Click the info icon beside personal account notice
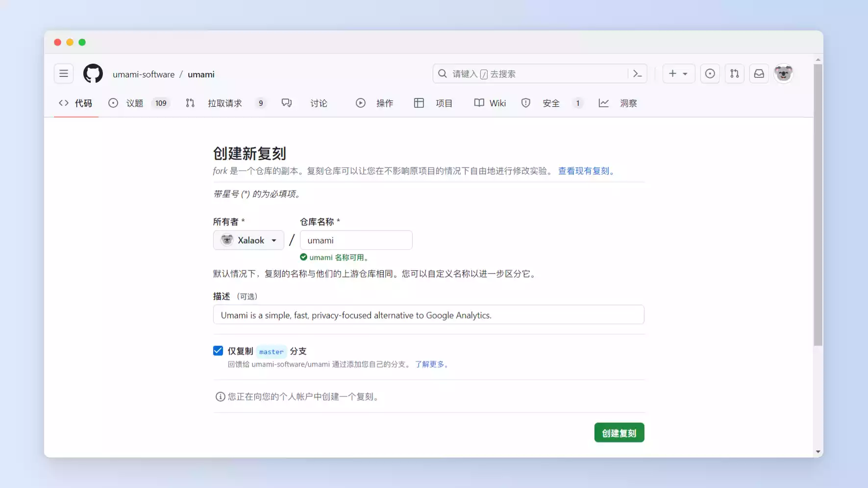Viewport: 868px width, 488px height. point(220,396)
